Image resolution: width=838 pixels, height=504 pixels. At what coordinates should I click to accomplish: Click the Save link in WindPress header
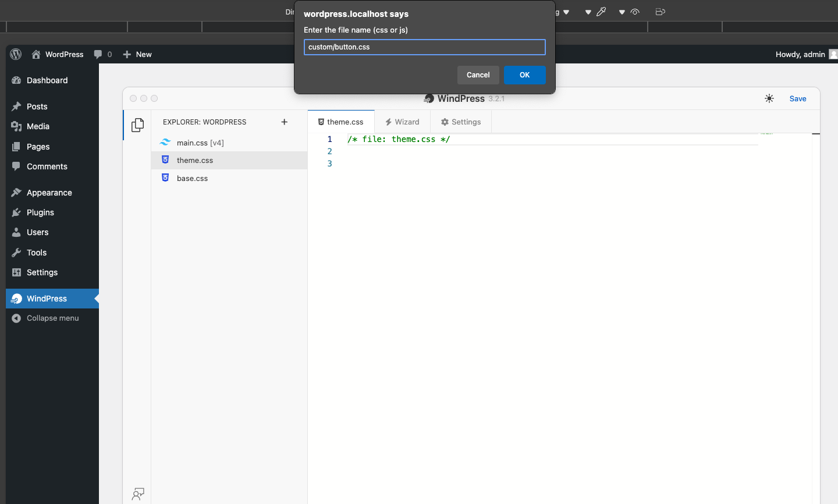797,99
